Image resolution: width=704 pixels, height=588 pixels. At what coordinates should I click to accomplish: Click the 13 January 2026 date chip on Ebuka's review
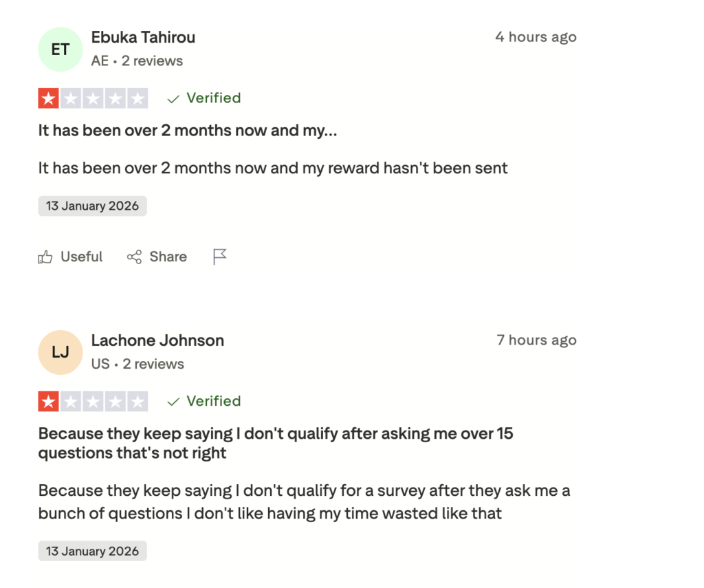(92, 206)
